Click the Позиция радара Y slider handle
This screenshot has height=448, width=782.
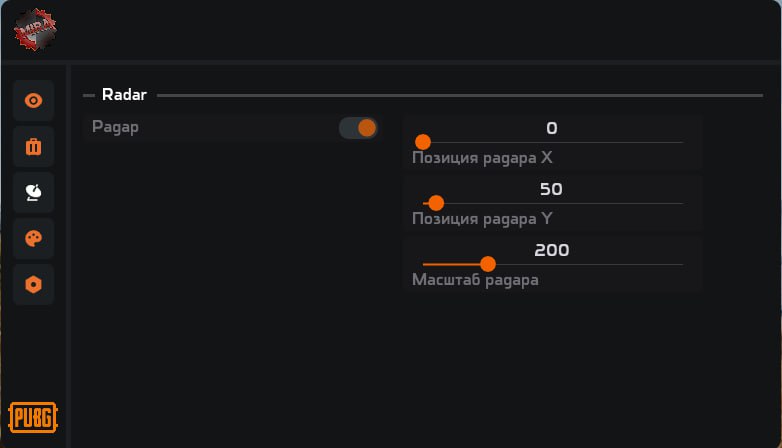pos(436,203)
